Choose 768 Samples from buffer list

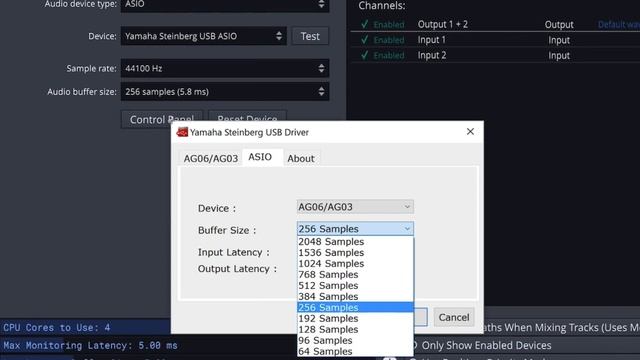355,275
